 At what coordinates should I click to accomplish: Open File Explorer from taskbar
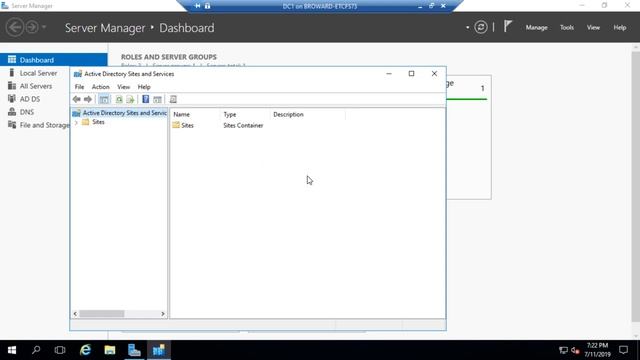click(x=109, y=350)
